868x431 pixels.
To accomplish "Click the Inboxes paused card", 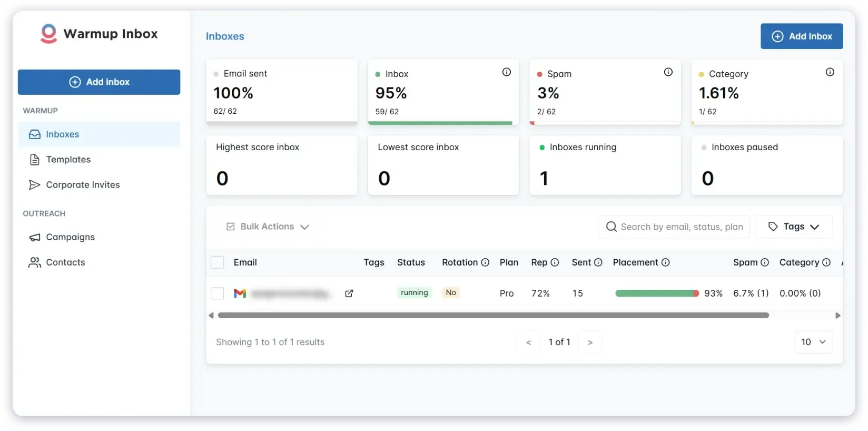I will [767, 165].
